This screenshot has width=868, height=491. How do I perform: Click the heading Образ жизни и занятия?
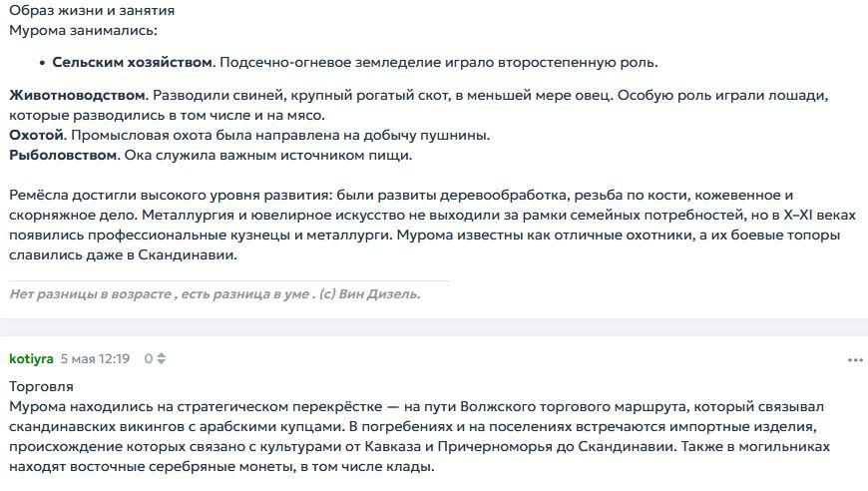92,10
